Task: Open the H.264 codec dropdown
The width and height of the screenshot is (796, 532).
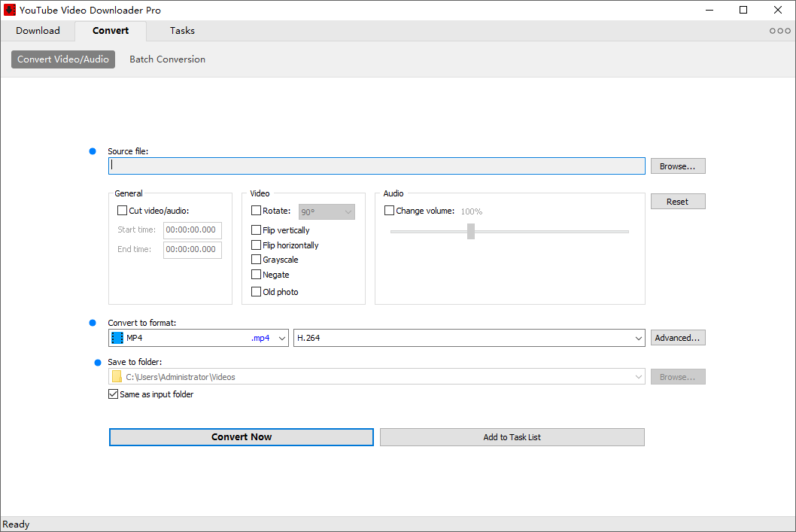Action: (638, 337)
